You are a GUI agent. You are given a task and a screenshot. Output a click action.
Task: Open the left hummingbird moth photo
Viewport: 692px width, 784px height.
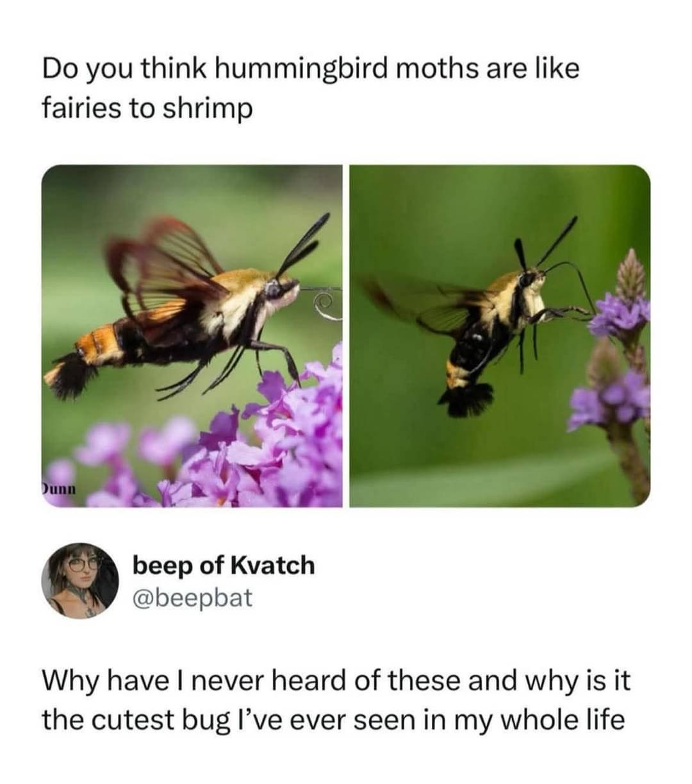coord(192,335)
